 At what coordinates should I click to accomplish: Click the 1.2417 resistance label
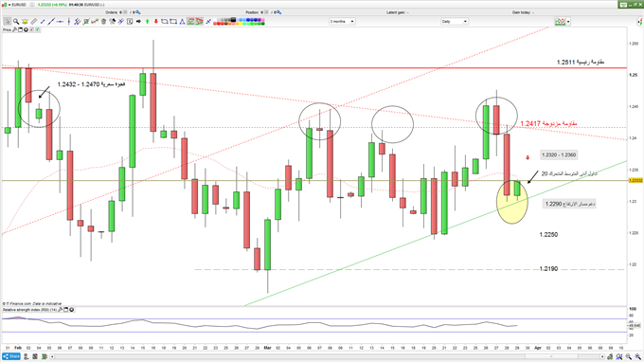tap(548, 123)
